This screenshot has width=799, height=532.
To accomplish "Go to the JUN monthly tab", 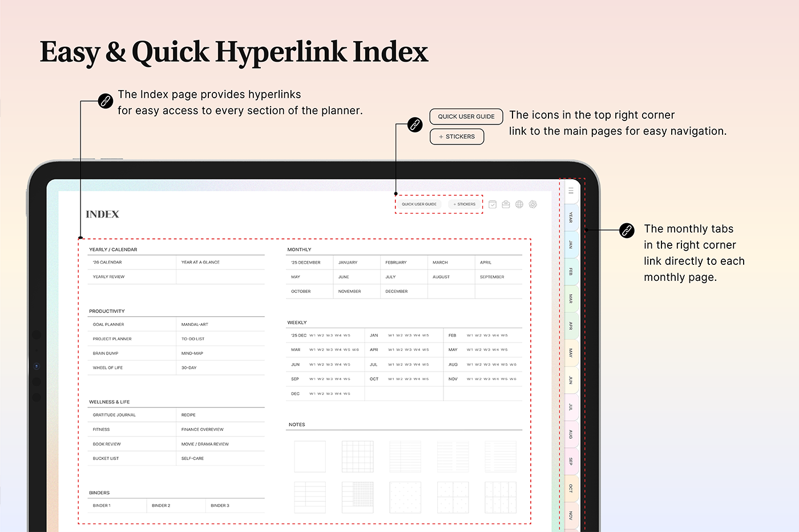I will pos(571,380).
